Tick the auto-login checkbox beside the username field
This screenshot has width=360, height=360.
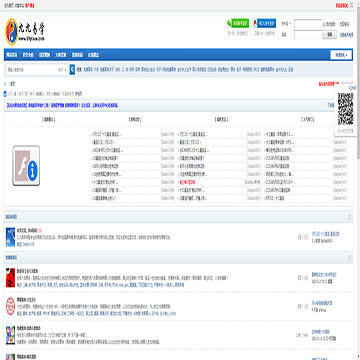click(x=324, y=24)
